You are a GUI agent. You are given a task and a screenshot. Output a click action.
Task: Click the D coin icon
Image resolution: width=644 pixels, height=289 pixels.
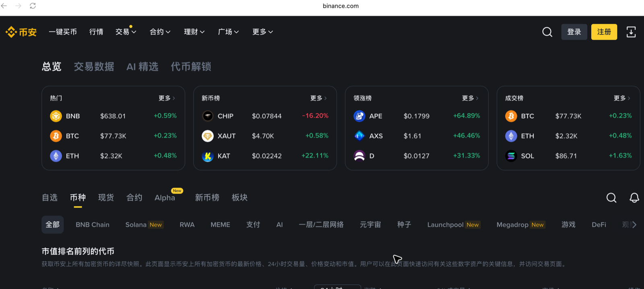pyautogui.click(x=359, y=156)
